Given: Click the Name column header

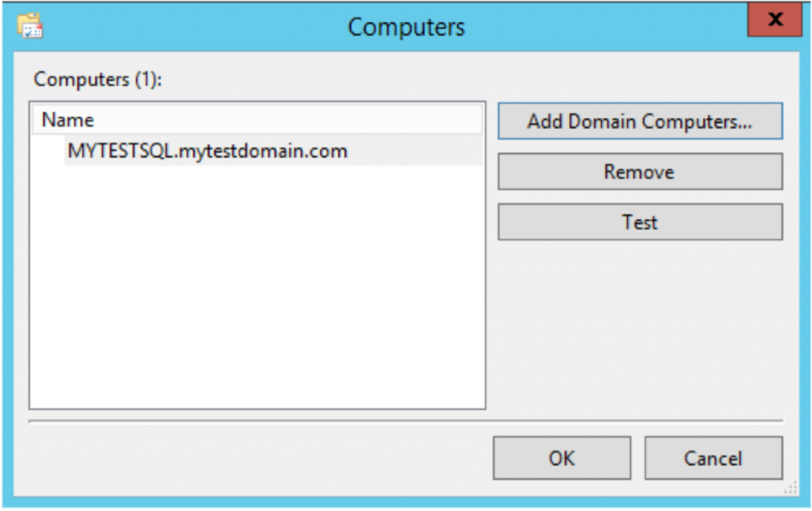Looking at the screenshot, I should 69,121.
